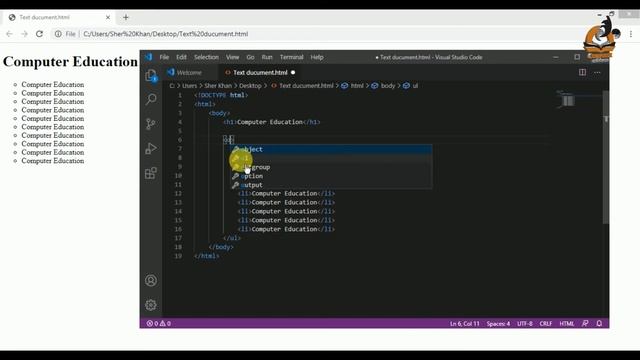Screen dimensions: 640x360
Task: Choose 'object' from the suggestion list
Action: click(331, 149)
